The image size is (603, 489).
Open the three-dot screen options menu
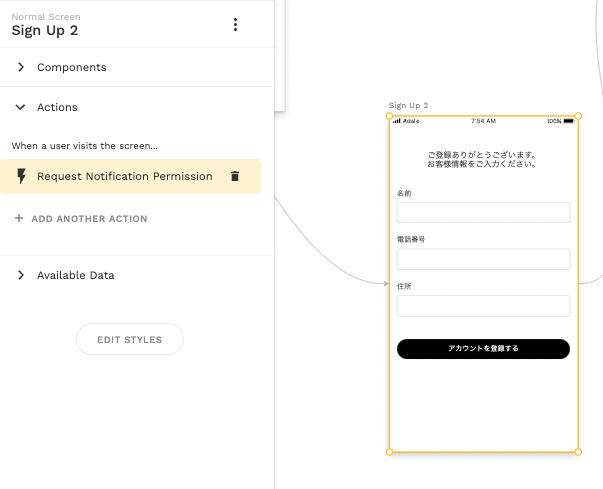click(x=235, y=25)
